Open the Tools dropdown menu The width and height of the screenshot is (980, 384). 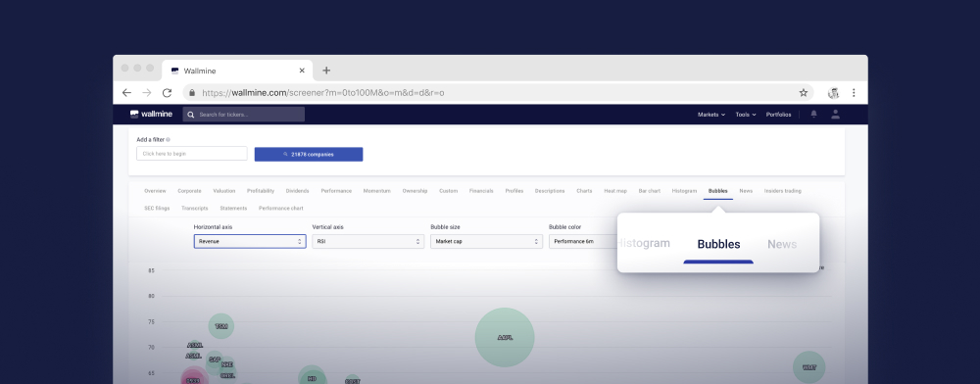click(746, 115)
